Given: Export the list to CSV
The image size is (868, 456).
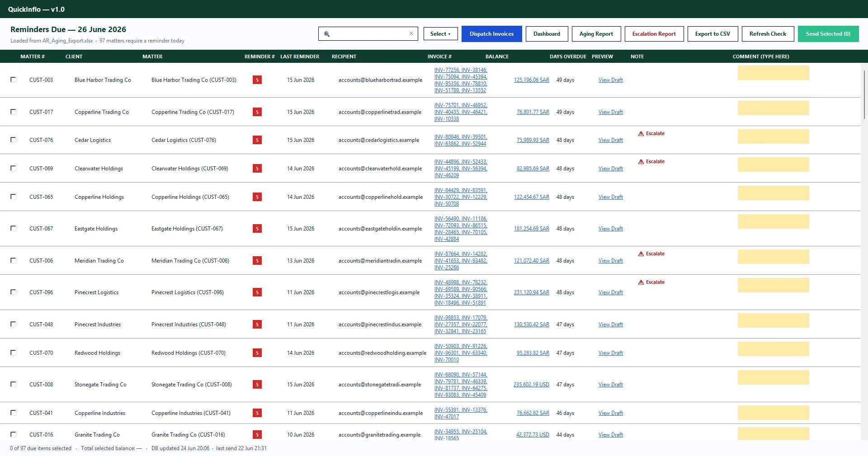Looking at the screenshot, I should 712,34.
